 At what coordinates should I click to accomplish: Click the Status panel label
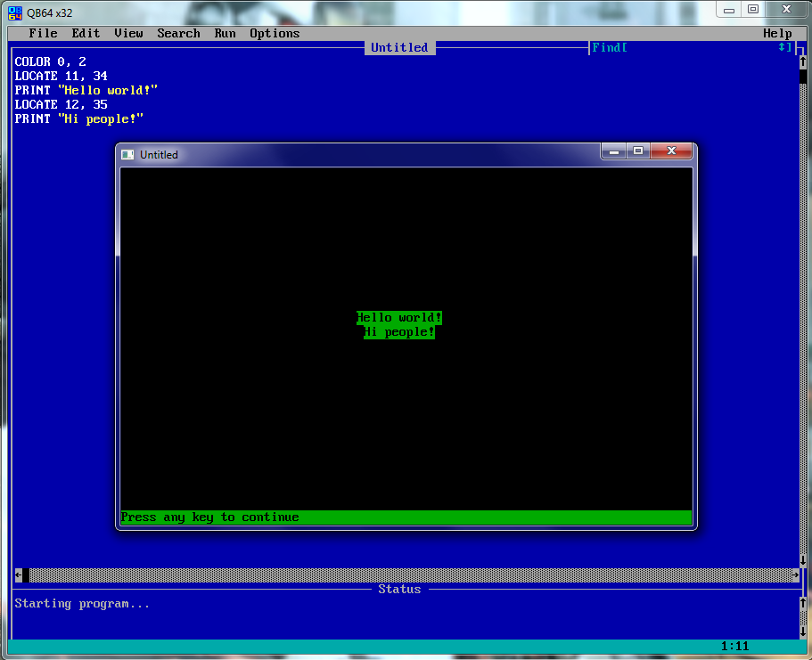(x=399, y=589)
